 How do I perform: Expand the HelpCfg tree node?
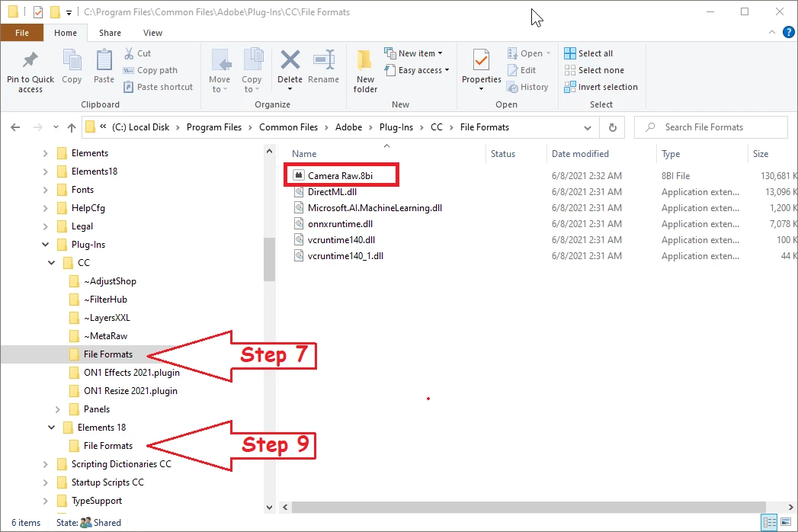pos(45,208)
